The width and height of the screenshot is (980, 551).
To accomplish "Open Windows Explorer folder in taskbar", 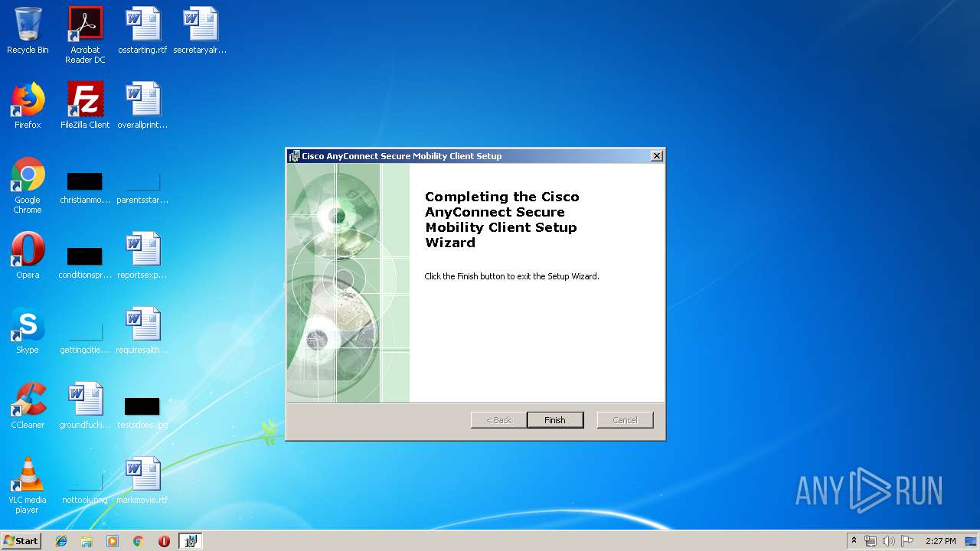I will click(x=87, y=541).
